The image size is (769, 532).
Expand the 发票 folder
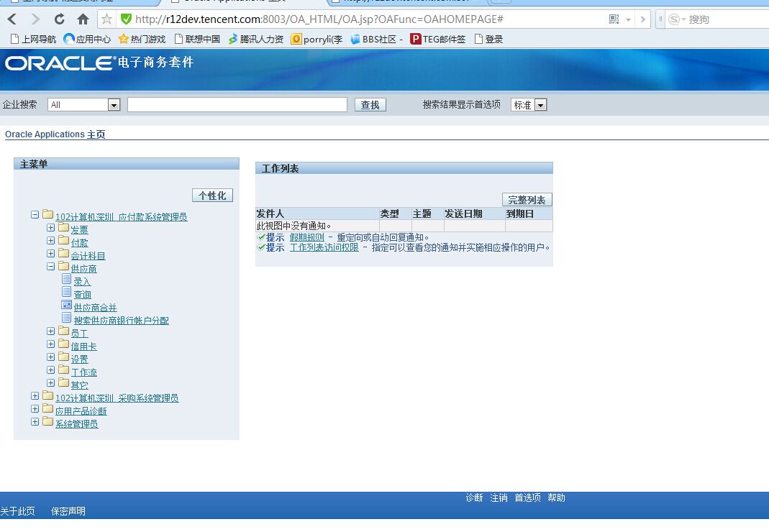(50, 229)
